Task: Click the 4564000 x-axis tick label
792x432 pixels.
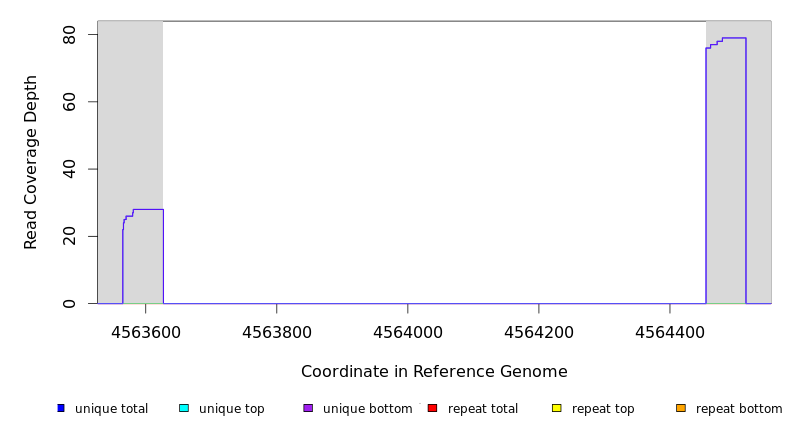Action: coord(408,332)
